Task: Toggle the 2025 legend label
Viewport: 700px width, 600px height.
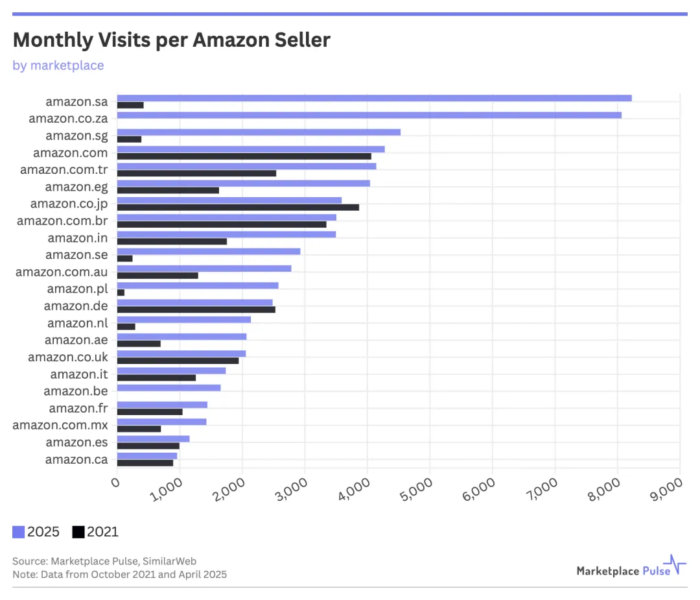Action: pos(45,532)
